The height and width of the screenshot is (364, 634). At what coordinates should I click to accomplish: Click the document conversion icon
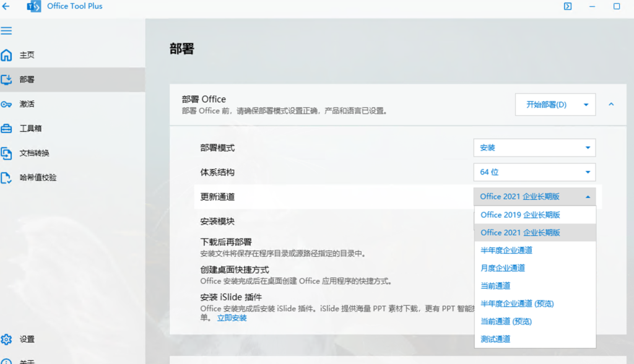pos(6,153)
